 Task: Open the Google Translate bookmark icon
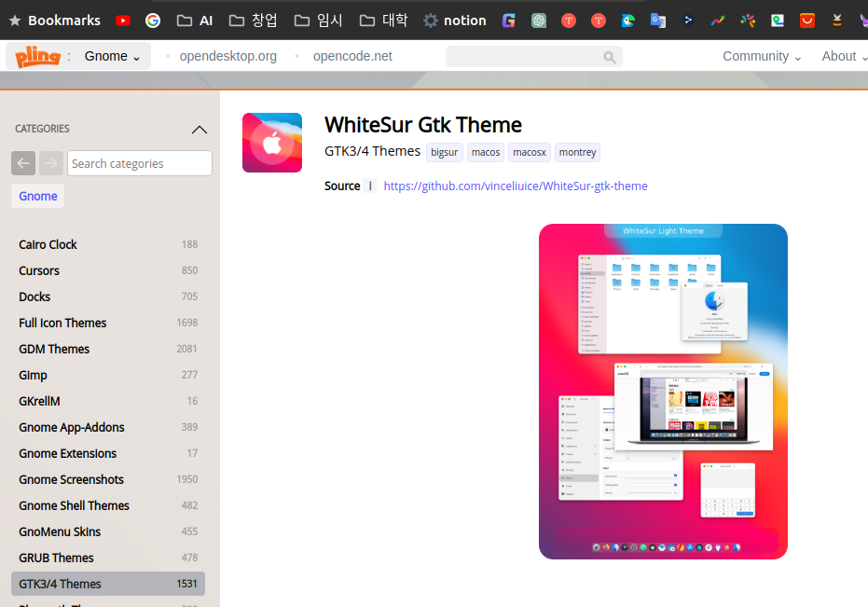658,21
